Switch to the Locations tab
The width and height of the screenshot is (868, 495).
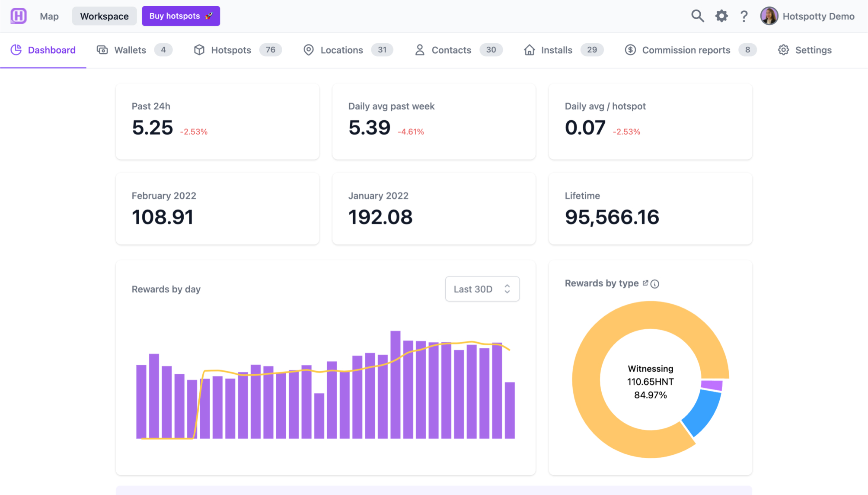click(341, 50)
